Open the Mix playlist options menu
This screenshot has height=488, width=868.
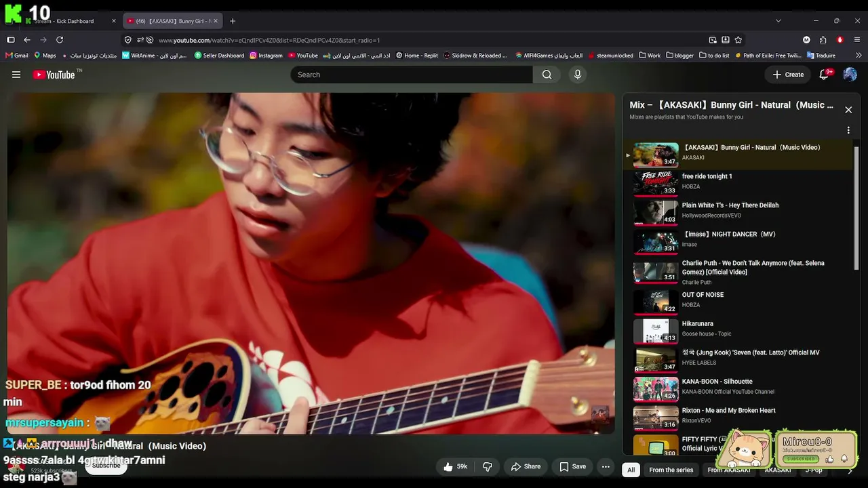click(848, 130)
